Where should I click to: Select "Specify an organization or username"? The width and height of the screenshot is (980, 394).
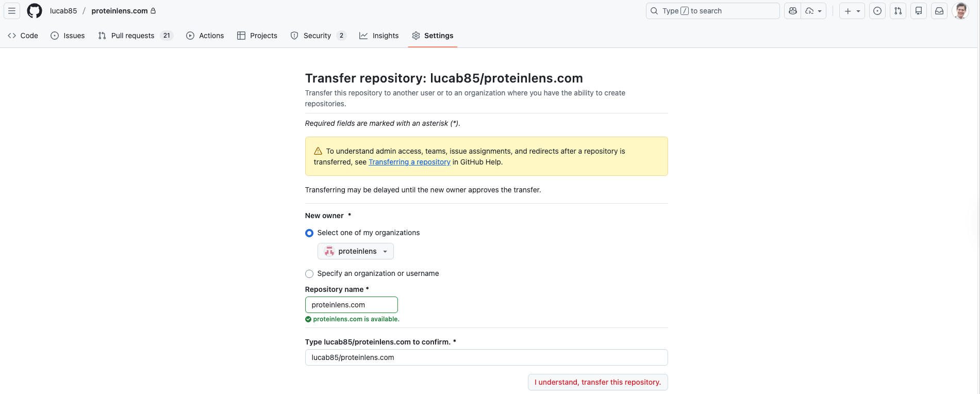point(309,273)
